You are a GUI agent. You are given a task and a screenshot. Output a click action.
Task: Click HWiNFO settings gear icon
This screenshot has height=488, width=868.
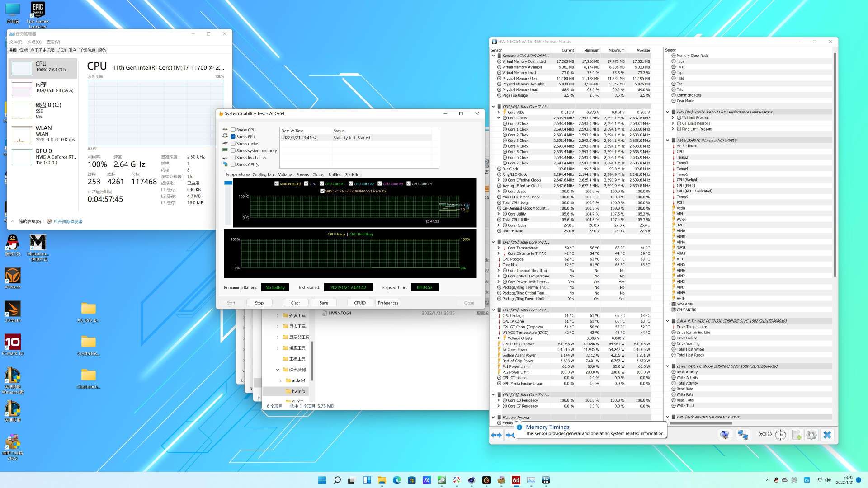click(811, 435)
